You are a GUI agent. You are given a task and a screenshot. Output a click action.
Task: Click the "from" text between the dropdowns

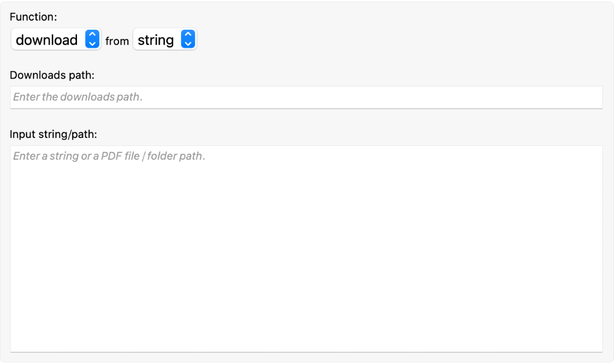[117, 41]
